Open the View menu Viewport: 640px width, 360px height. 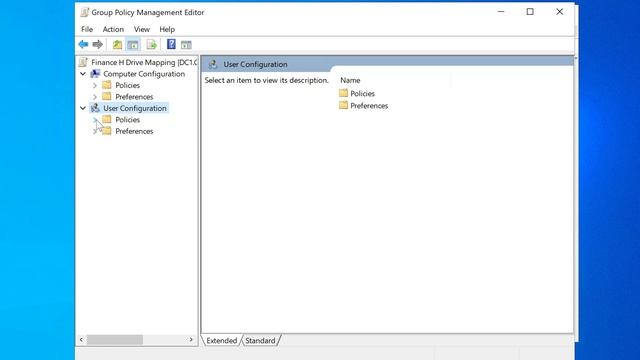click(142, 29)
